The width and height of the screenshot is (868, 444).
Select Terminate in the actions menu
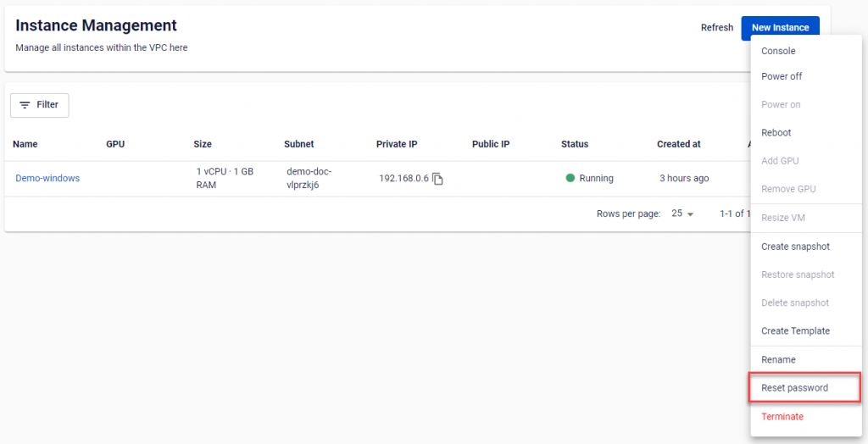click(x=782, y=417)
